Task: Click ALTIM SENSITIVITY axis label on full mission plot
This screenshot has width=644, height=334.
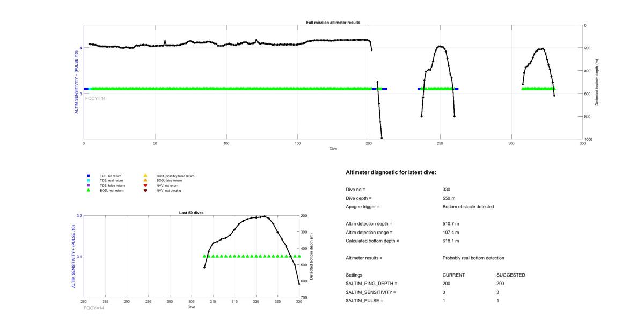Action: pyautogui.click(x=76, y=82)
